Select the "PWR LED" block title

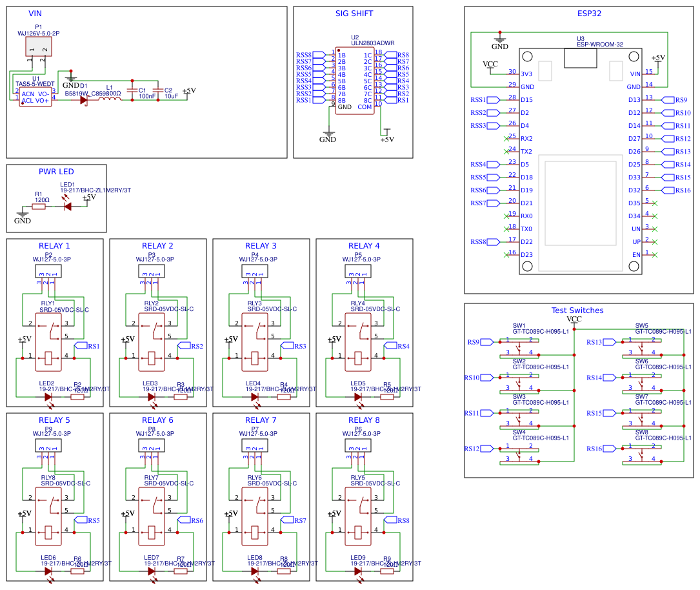pyautogui.click(x=56, y=172)
